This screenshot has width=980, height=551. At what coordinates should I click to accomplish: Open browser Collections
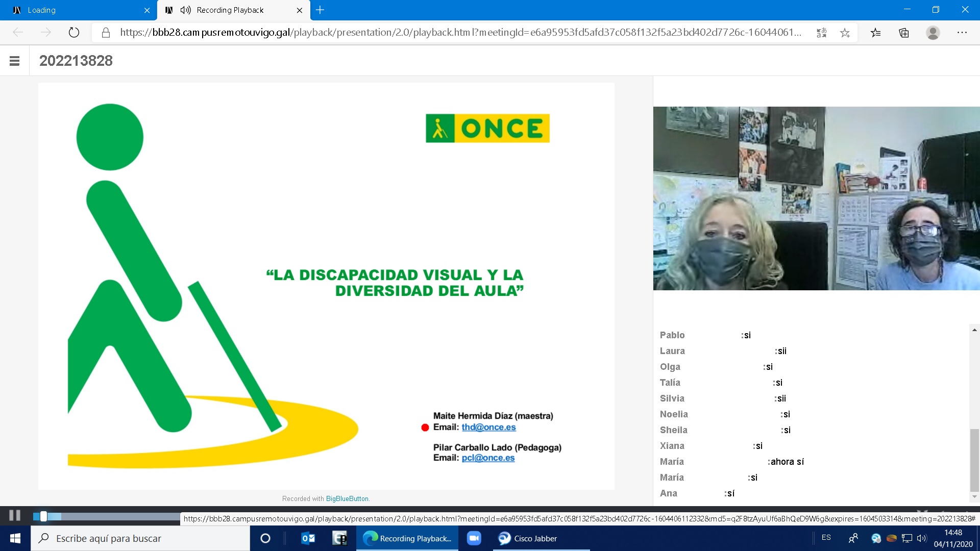click(x=904, y=32)
